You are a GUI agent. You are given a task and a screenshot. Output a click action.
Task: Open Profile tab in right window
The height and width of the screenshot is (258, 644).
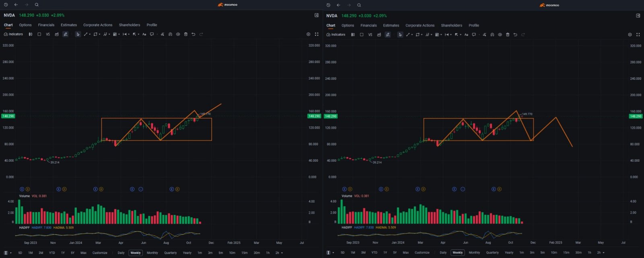[x=474, y=25]
